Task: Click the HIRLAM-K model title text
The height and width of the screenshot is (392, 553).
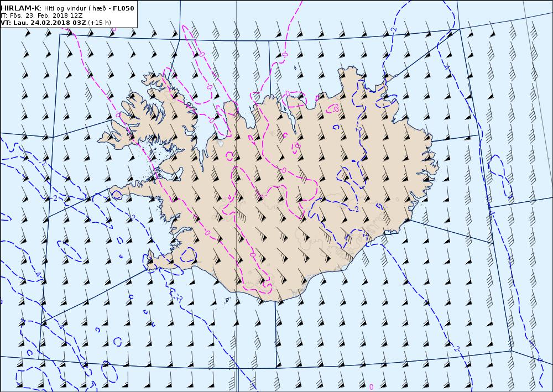Action: (x=20, y=8)
